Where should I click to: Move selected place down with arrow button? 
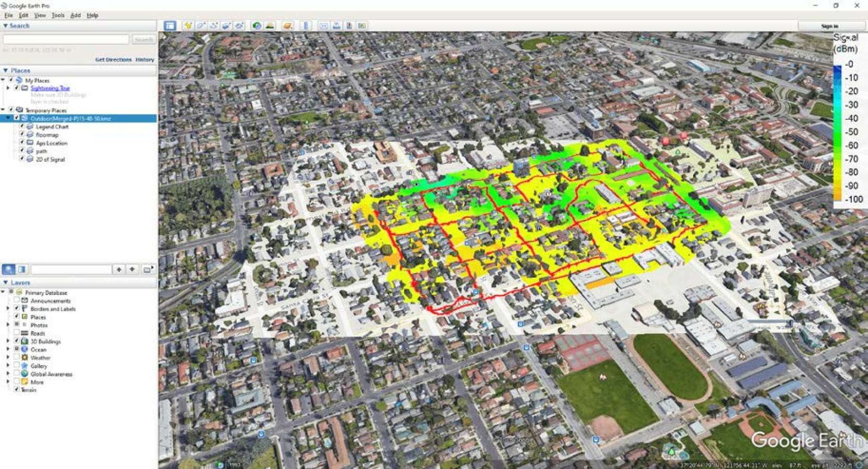pos(132,269)
